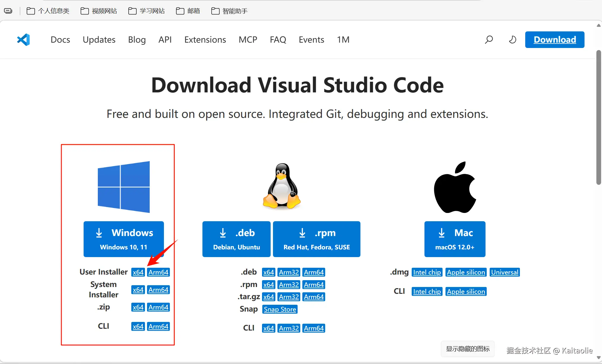Go to the Docs menu item
The width and height of the screenshot is (602, 364).
pos(60,40)
